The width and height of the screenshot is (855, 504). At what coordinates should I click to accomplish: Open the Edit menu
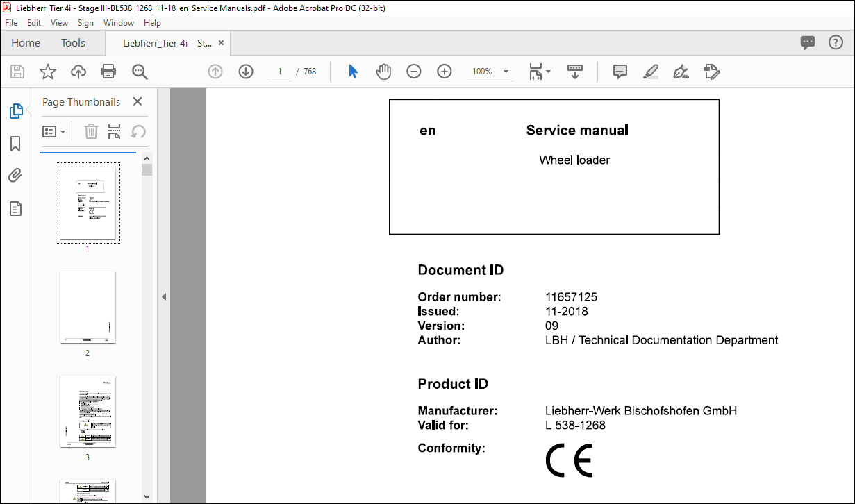34,23
